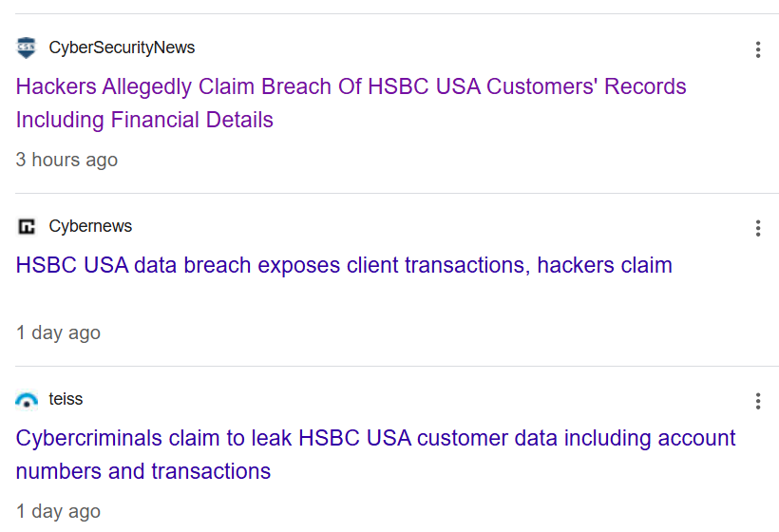This screenshot has width=779, height=532.
Task: Open the 'HSBC USA data breach exposes' article
Action: [344, 265]
